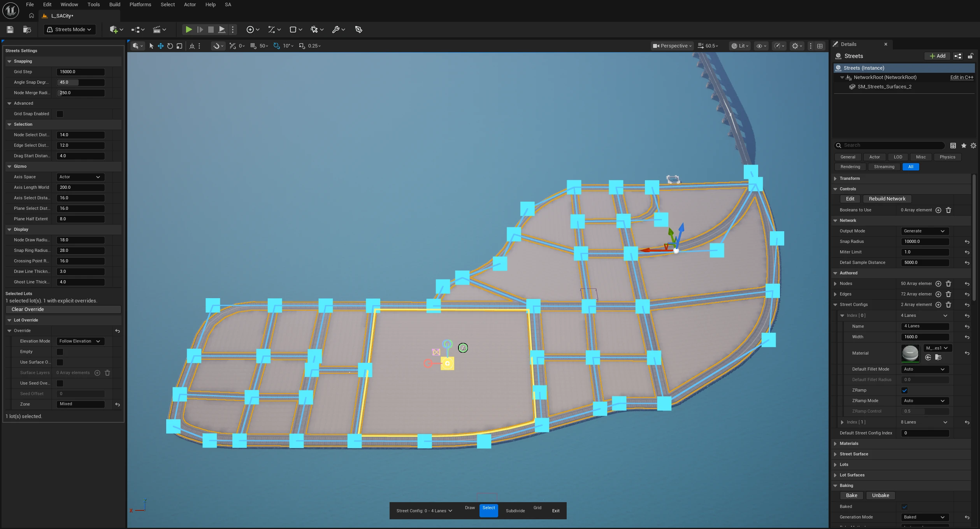Expand the Transform section
980x529 pixels.
tap(835, 179)
